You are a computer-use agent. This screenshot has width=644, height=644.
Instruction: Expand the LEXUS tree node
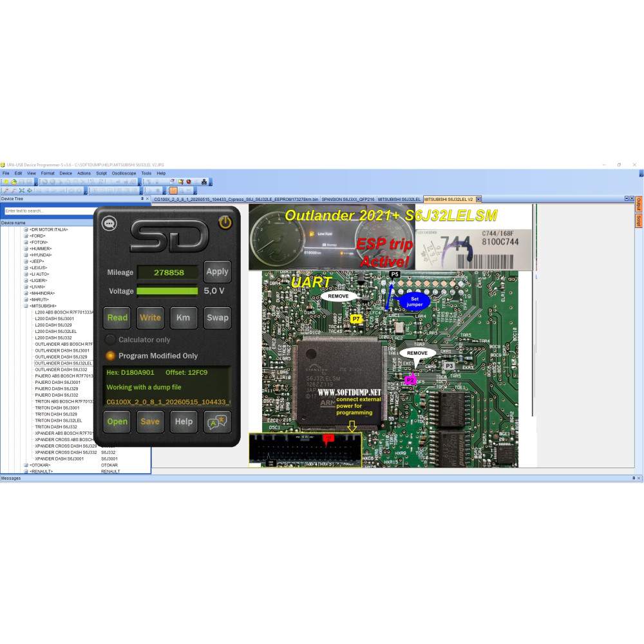pos(26,268)
